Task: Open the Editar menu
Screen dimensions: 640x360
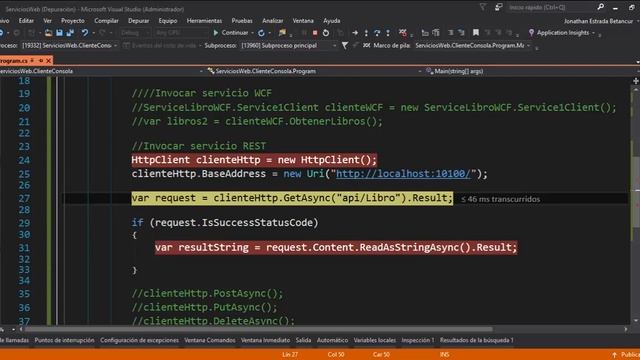Action: pyautogui.click(x=26, y=20)
